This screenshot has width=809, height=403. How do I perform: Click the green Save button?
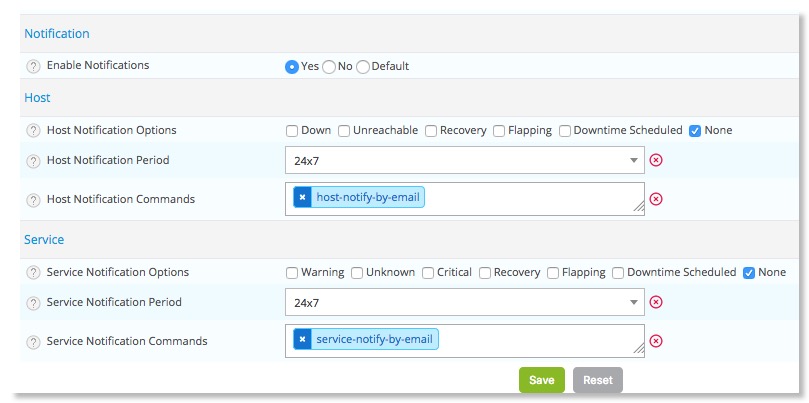[x=541, y=380]
